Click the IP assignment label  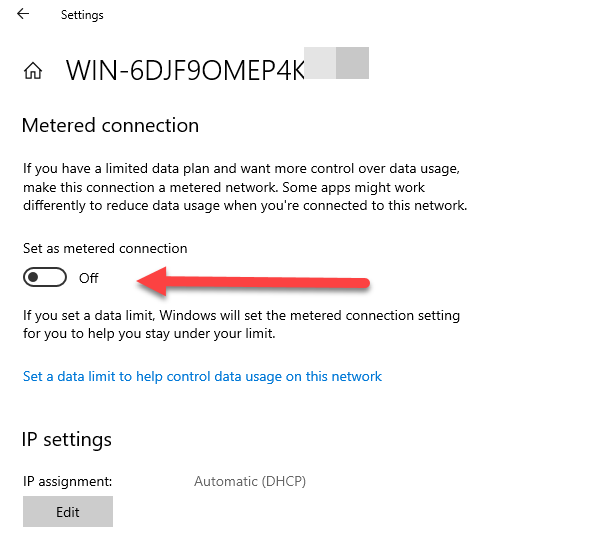coord(68,481)
